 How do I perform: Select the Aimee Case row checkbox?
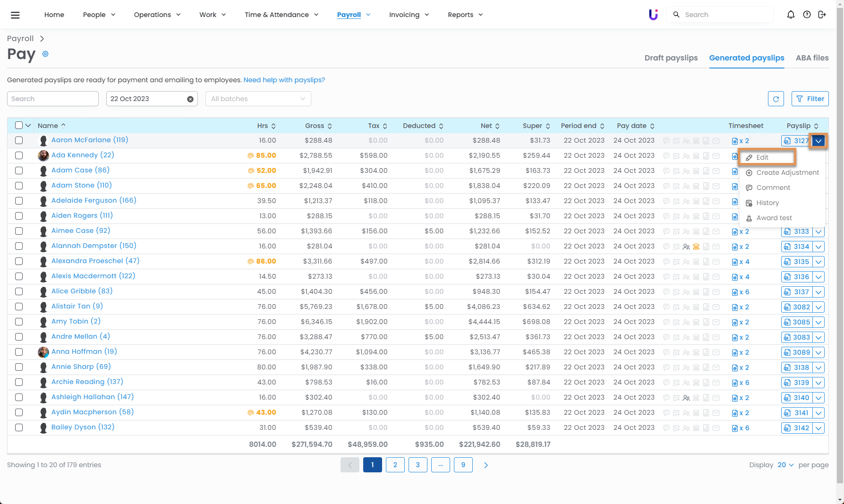coord(19,231)
